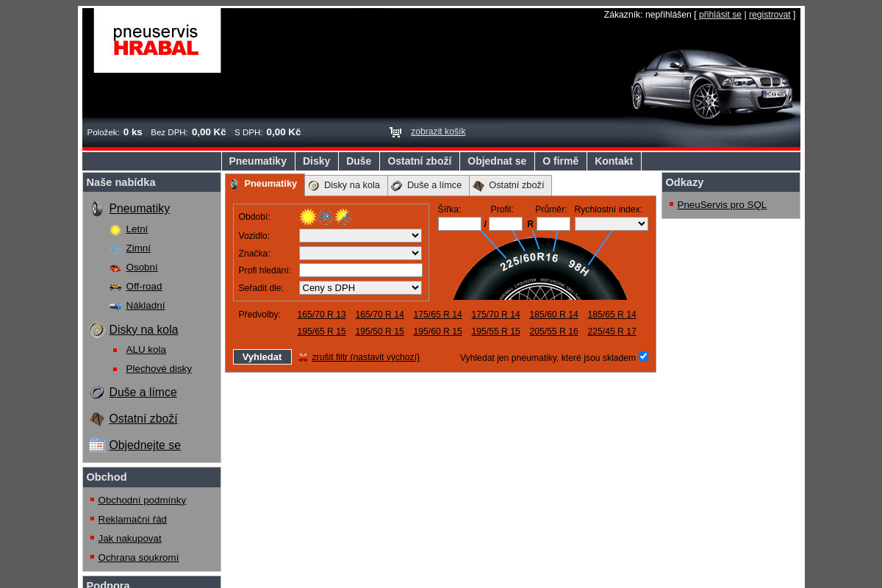This screenshot has width=882, height=588.
Task: Switch to the Disky na kola tab
Action: pyautogui.click(x=345, y=185)
